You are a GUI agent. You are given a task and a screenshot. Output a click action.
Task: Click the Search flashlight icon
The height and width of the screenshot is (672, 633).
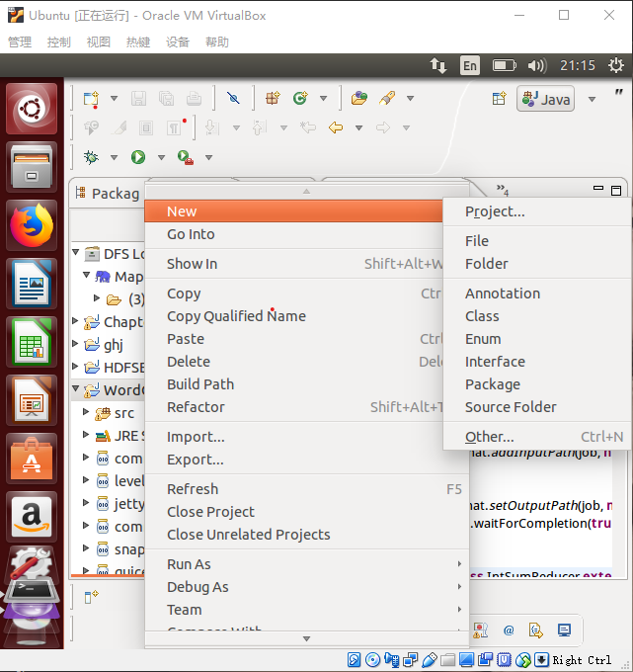click(x=387, y=98)
